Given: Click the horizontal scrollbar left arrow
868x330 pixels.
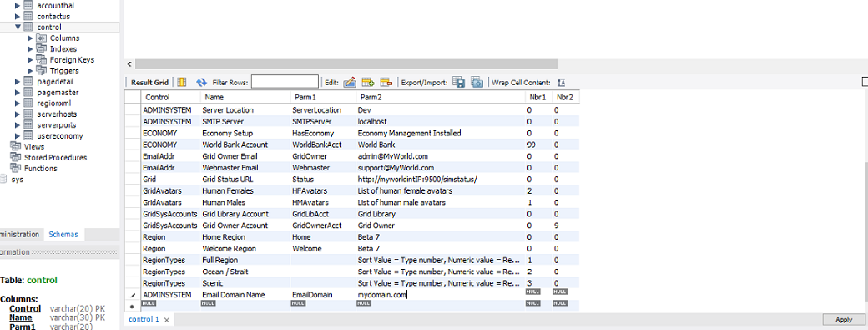Looking at the screenshot, I should coord(129,64).
